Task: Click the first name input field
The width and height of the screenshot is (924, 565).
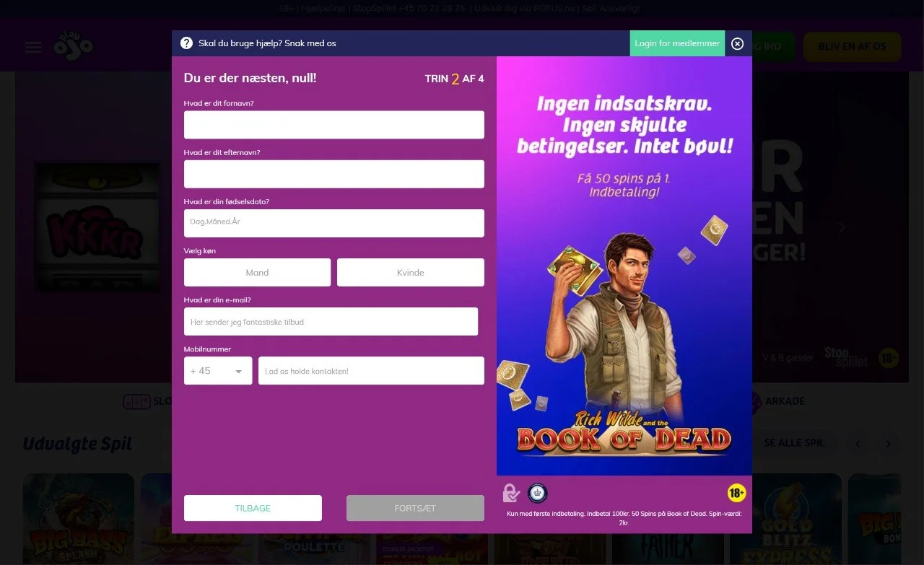Action: click(x=334, y=125)
